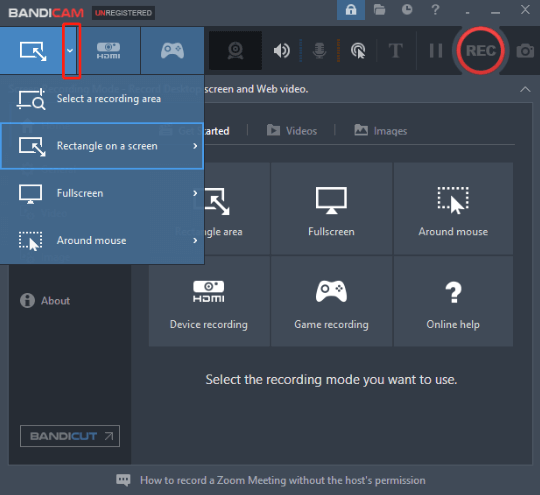The image size is (540, 495).
Task: Click the UNREGISTERED badge
Action: (x=123, y=13)
